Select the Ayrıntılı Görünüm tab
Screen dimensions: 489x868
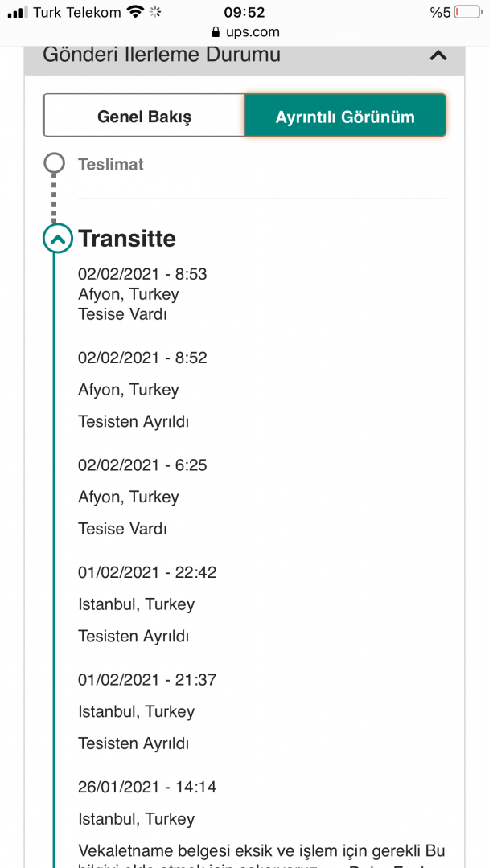345,117
